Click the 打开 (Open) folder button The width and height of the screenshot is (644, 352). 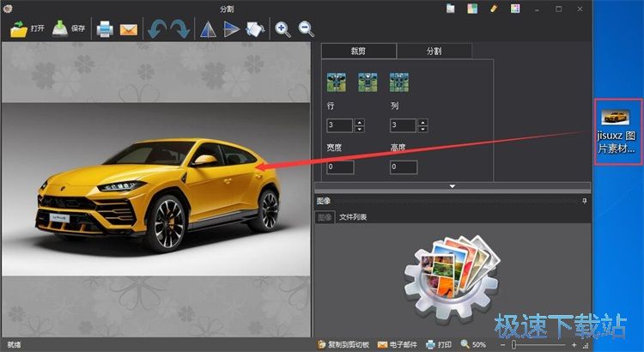pyautogui.click(x=27, y=28)
